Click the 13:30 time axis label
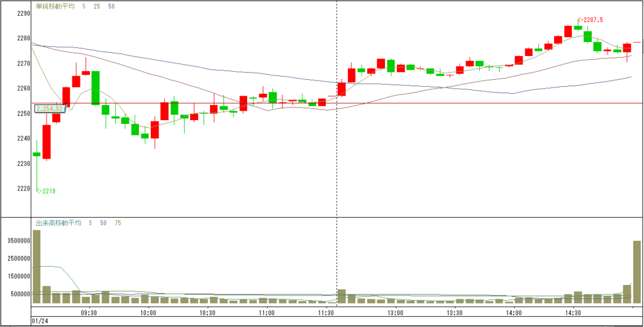This screenshot has width=644, height=327. click(455, 312)
